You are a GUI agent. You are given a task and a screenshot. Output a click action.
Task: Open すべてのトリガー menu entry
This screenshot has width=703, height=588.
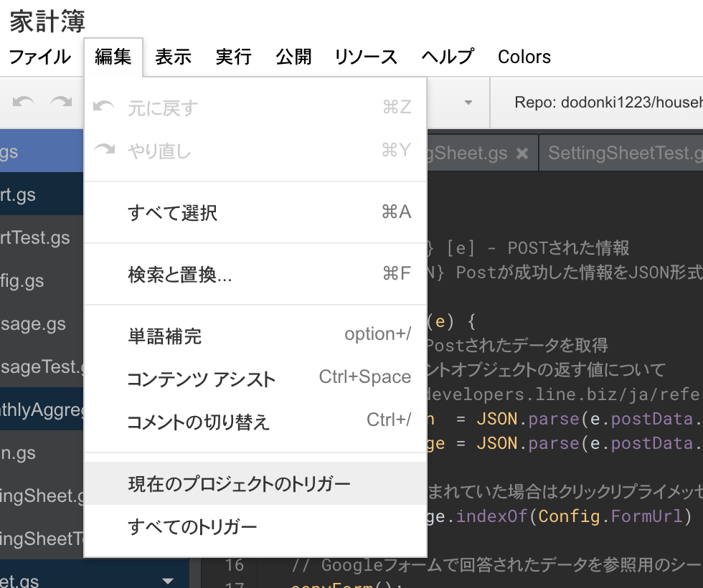tap(192, 527)
